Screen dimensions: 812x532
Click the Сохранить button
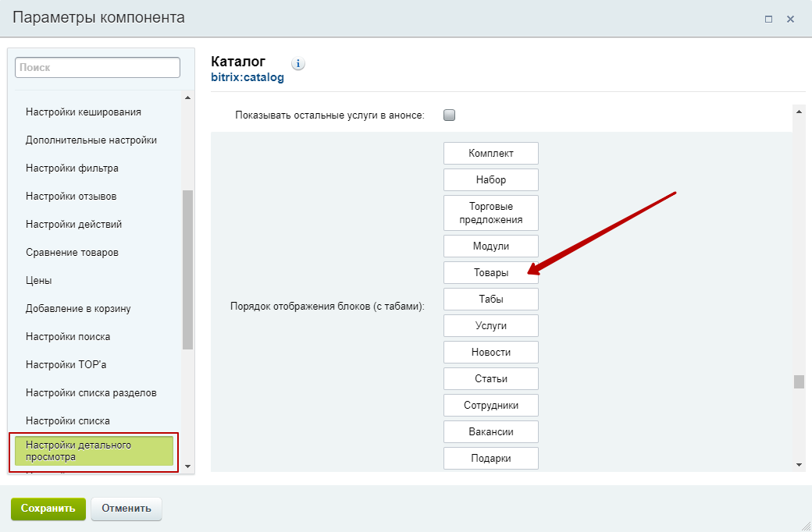[x=48, y=509]
